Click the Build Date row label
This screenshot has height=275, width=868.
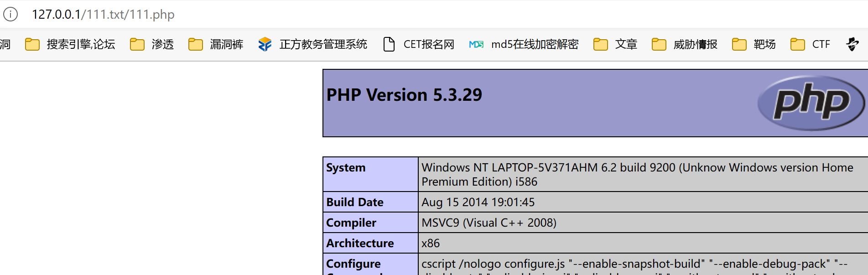click(x=355, y=202)
